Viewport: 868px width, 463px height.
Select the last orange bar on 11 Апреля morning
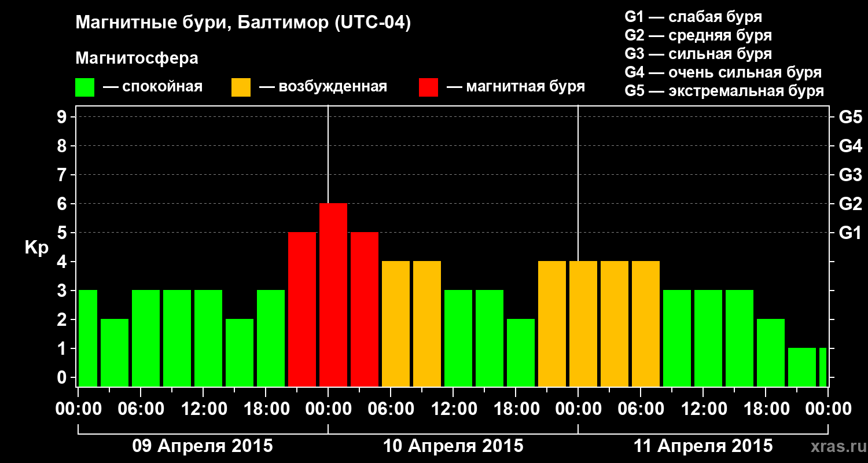646,324
